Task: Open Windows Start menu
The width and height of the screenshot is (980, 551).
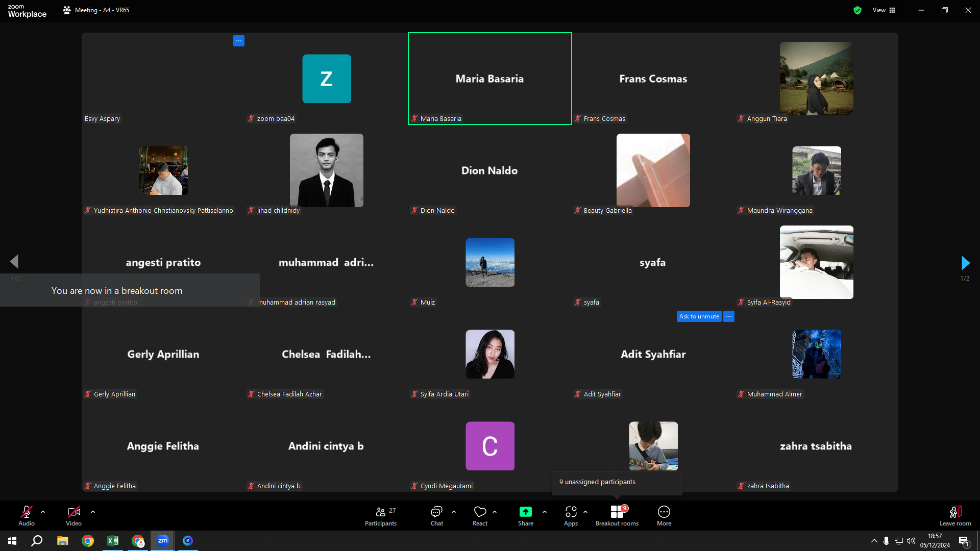Action: coord(12,541)
